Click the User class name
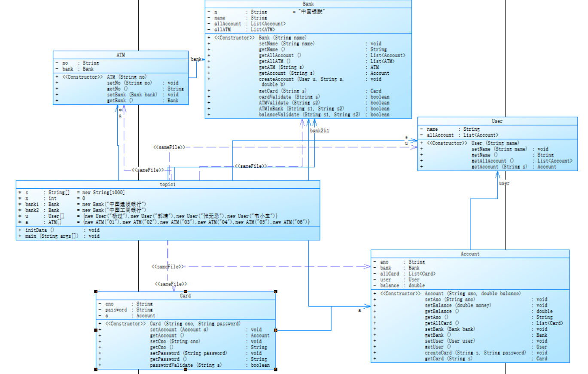This screenshot has height=374, width=588. point(497,121)
